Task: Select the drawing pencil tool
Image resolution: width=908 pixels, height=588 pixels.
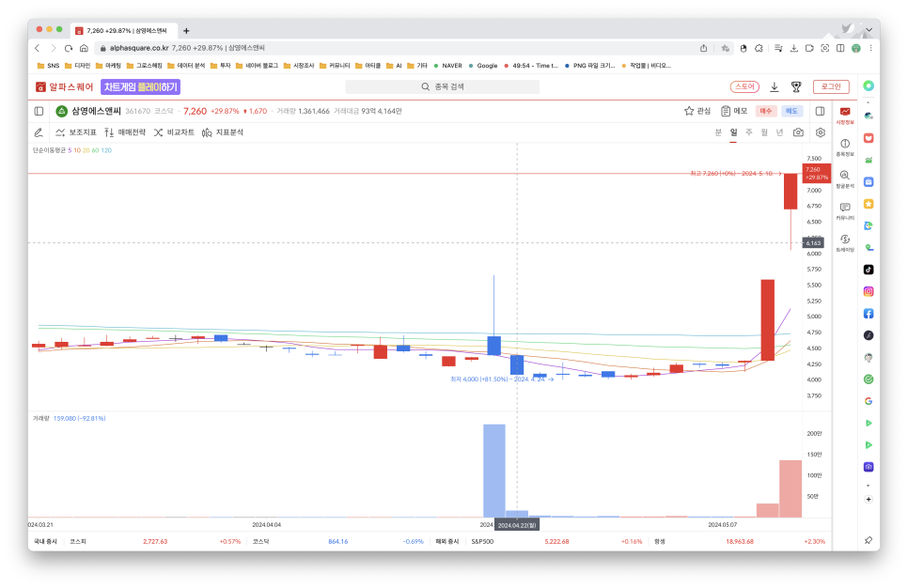Action: pyautogui.click(x=39, y=132)
